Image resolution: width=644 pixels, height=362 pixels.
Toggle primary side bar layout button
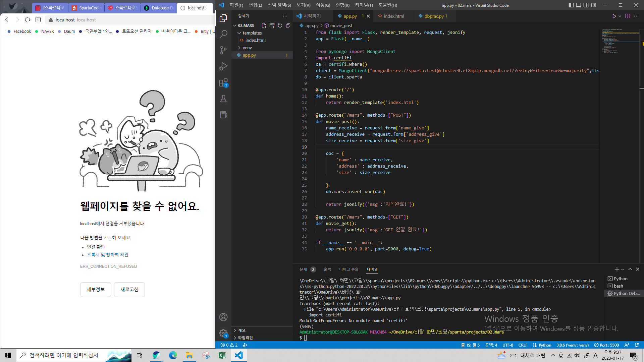571,5
